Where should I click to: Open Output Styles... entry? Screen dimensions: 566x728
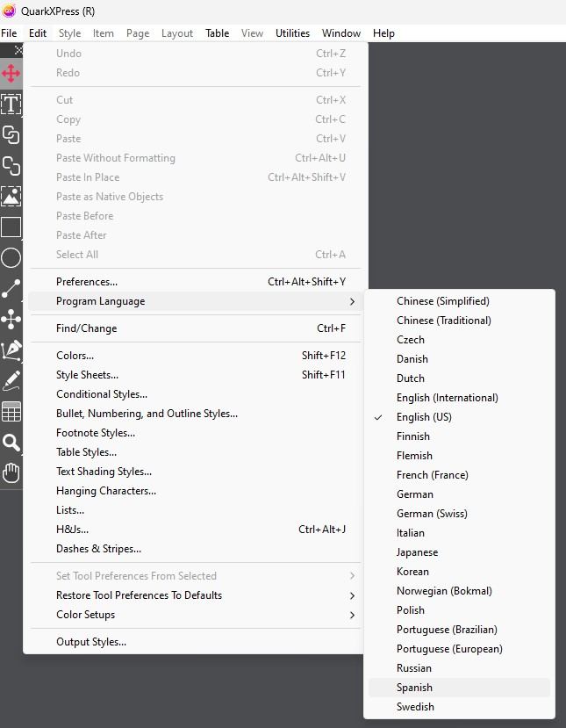[196, 642]
